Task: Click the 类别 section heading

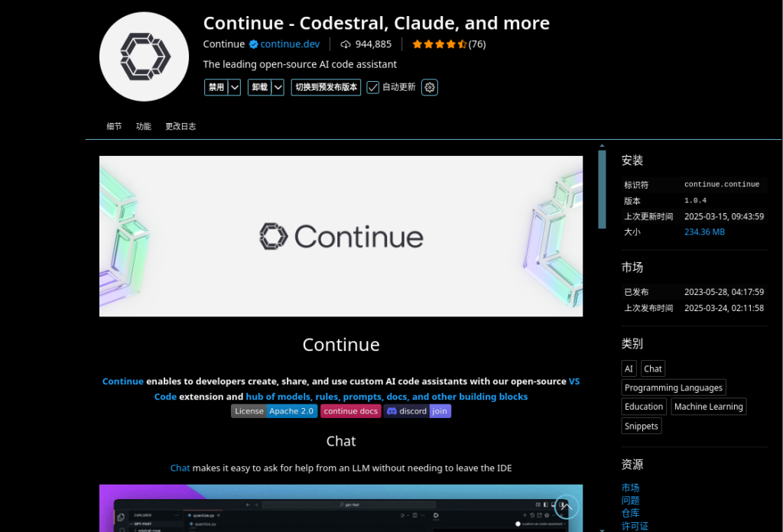Action: click(x=632, y=343)
